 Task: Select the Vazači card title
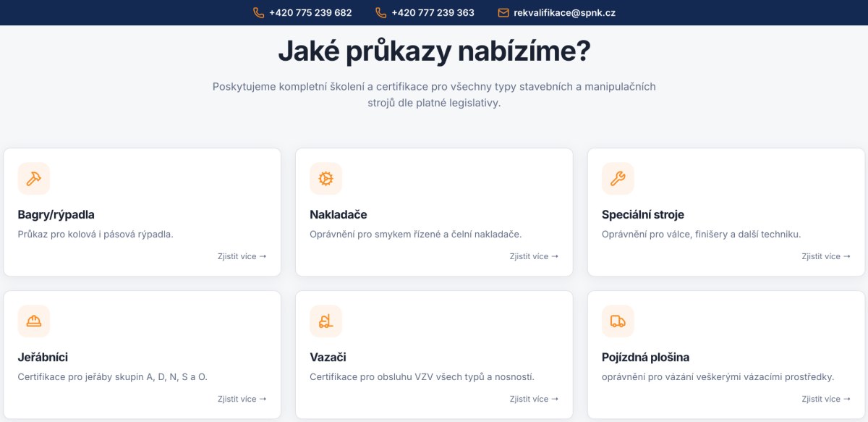click(328, 358)
